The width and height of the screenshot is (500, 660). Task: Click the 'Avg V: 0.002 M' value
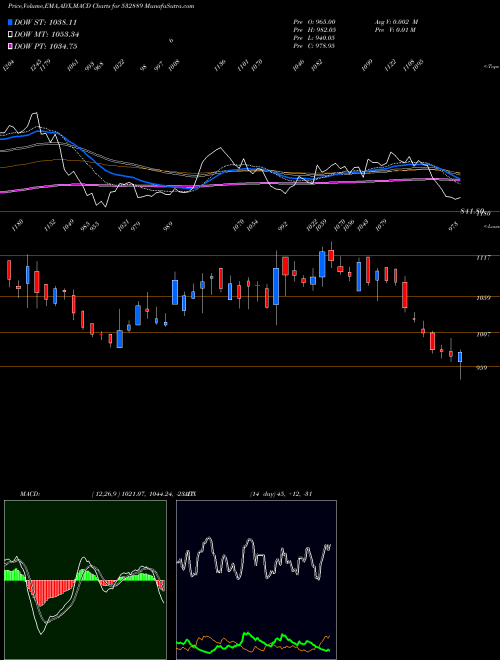pyautogui.click(x=396, y=21)
